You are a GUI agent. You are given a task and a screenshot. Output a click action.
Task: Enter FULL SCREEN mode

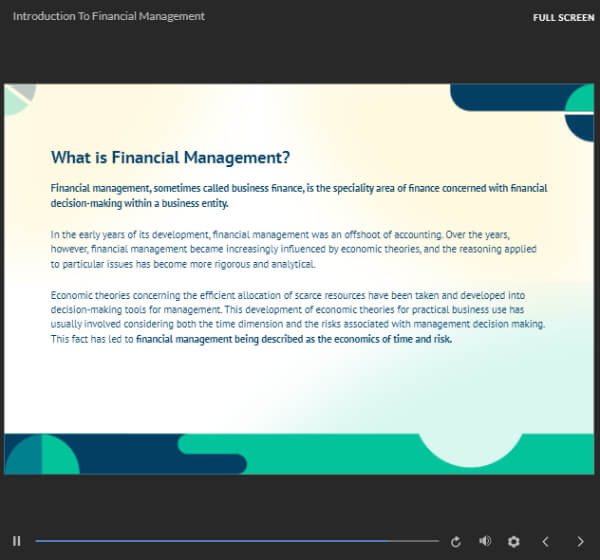pos(564,17)
